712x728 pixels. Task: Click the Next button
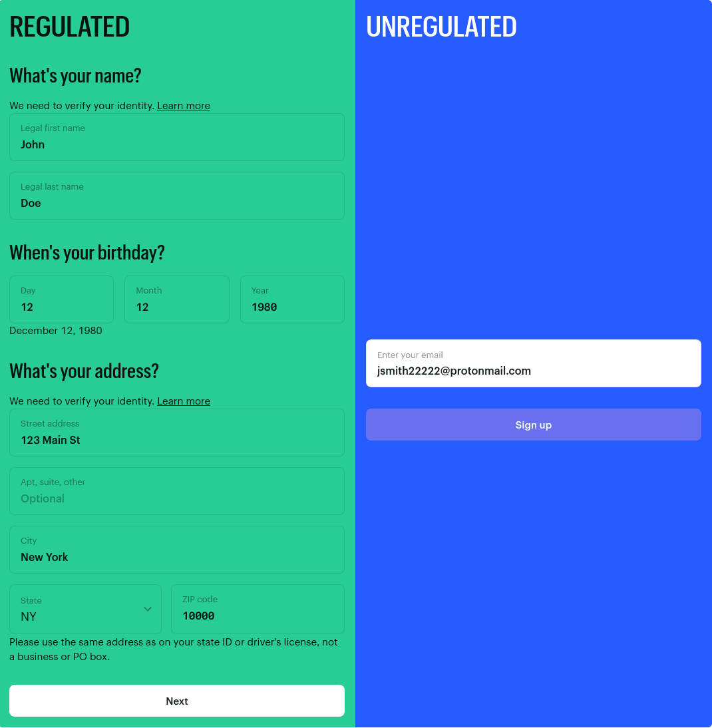177,701
